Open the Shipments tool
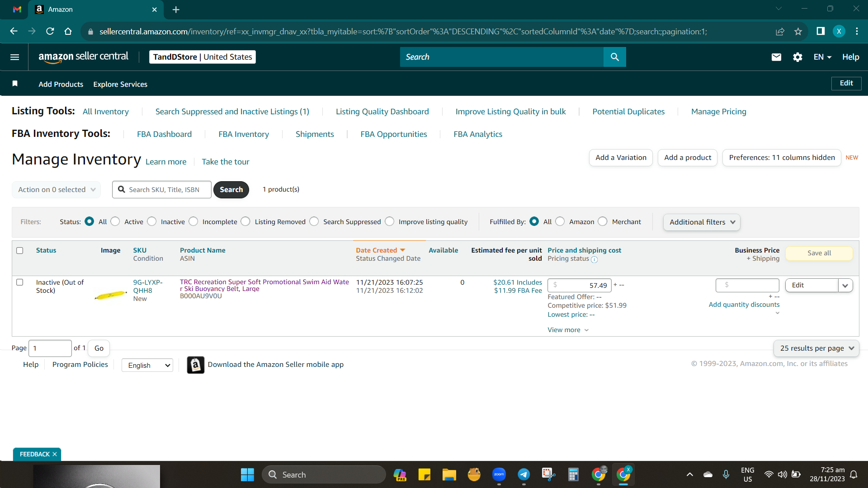 315,134
